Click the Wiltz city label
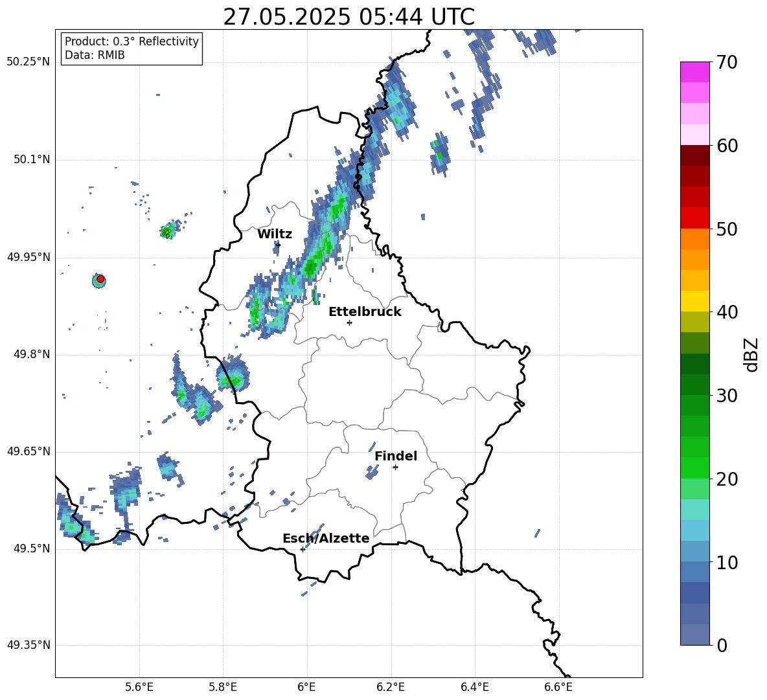Image resolution: width=767 pixels, height=700 pixels. coord(275,234)
